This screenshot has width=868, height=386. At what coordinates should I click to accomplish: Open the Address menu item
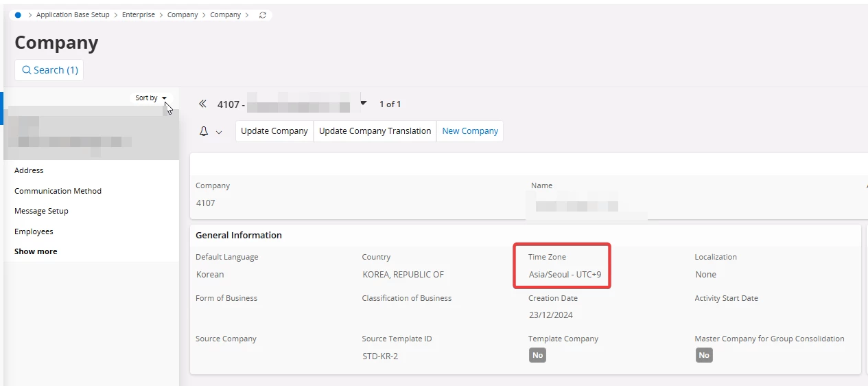tap(29, 170)
